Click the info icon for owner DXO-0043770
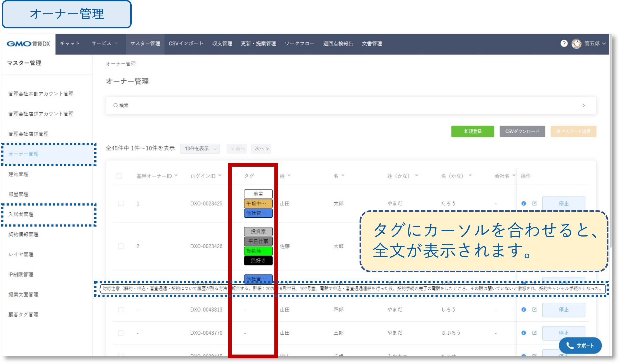Viewport: 620px width, 364px height. click(x=524, y=333)
